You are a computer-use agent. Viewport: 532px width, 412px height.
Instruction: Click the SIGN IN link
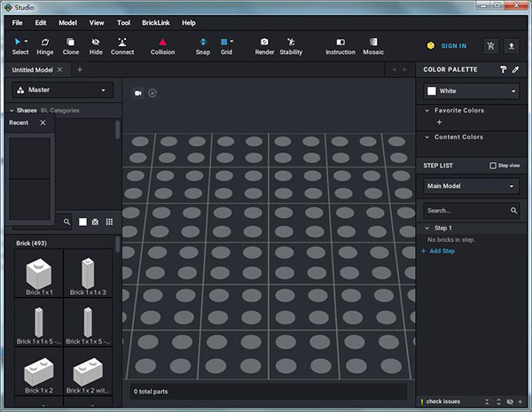tap(454, 46)
